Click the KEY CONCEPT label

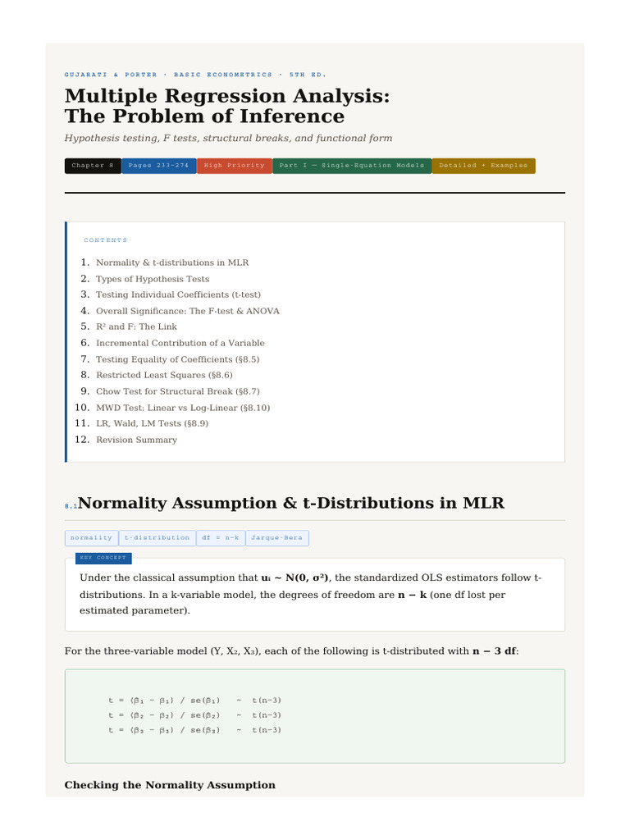tap(103, 558)
